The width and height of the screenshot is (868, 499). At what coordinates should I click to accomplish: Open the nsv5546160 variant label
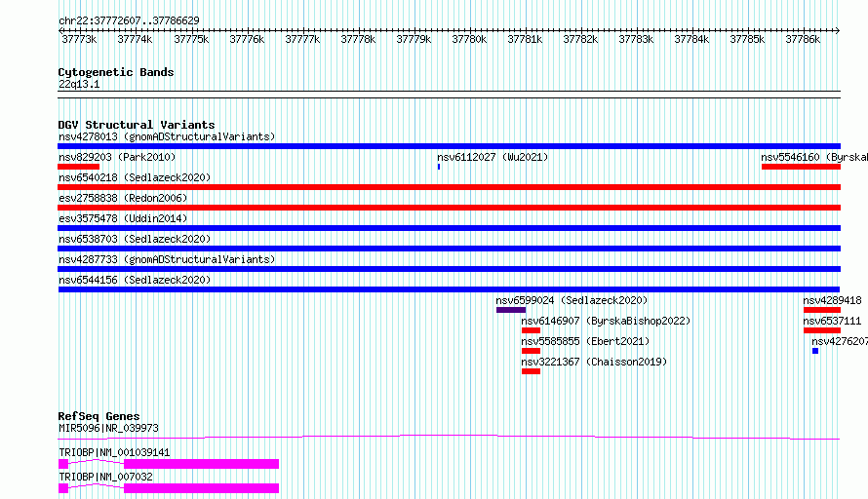[814, 157]
